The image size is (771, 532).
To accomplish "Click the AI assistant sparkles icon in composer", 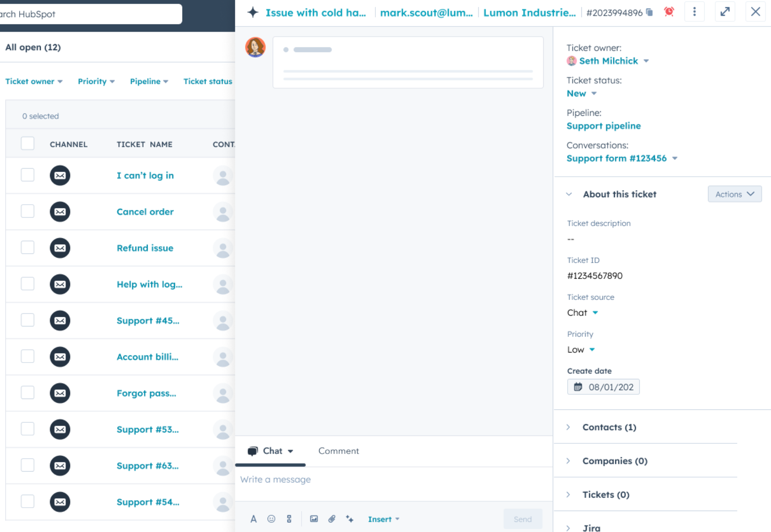I will (x=349, y=519).
